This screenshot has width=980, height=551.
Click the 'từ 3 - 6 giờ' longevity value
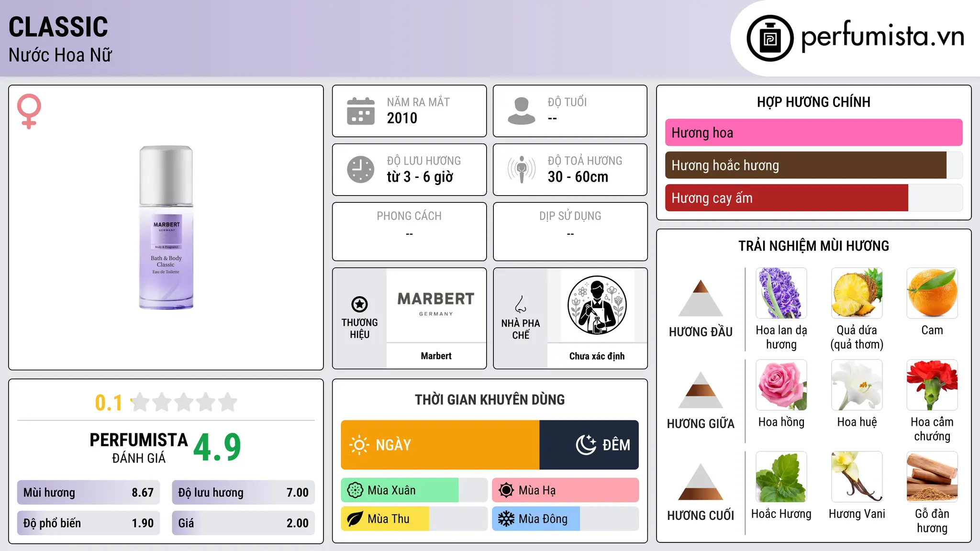point(420,177)
